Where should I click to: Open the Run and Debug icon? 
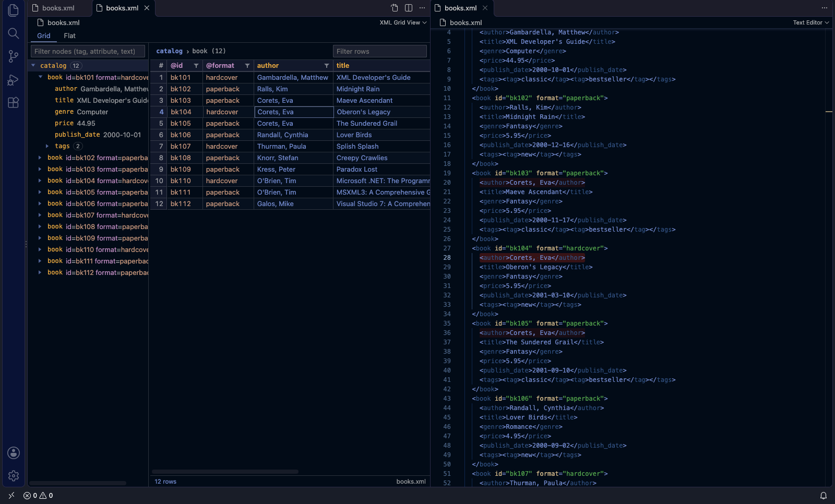[x=14, y=79]
